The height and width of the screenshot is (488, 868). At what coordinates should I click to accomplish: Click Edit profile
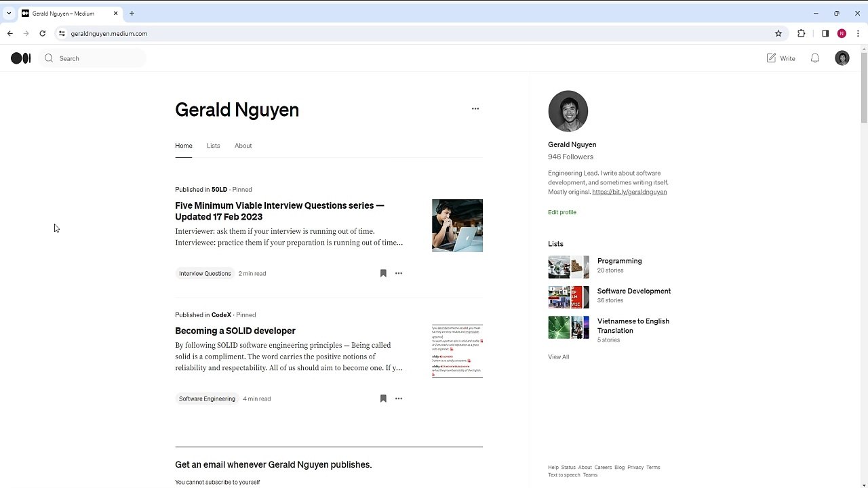click(x=562, y=212)
